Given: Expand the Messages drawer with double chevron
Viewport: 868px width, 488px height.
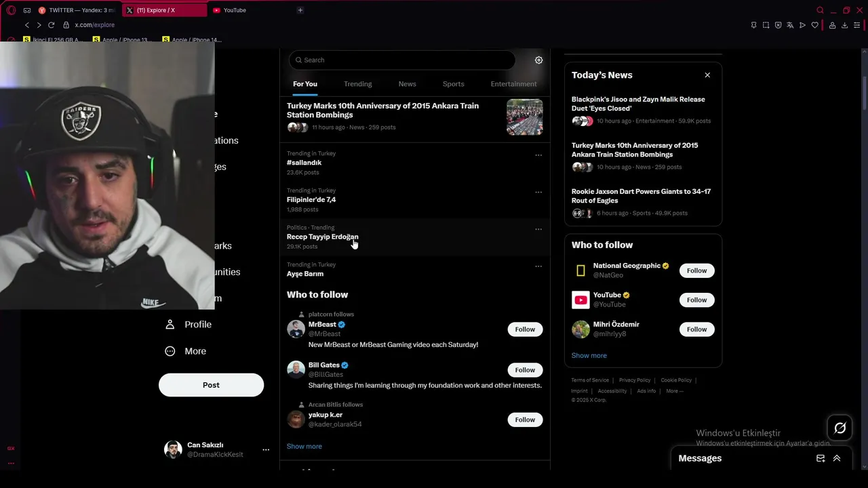Looking at the screenshot, I should pyautogui.click(x=837, y=458).
